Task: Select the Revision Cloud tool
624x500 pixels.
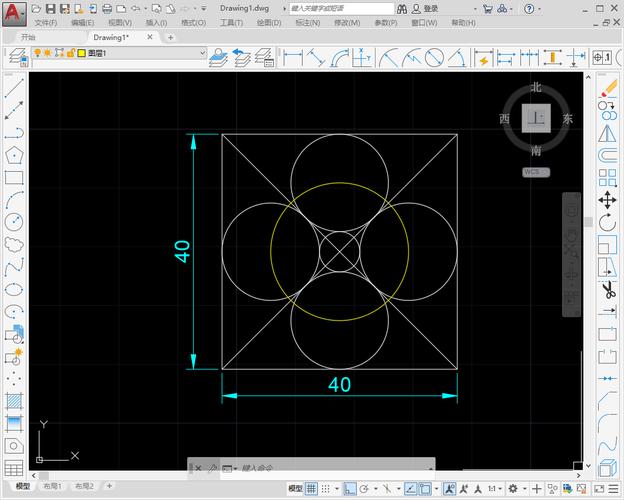Action: 13,243
